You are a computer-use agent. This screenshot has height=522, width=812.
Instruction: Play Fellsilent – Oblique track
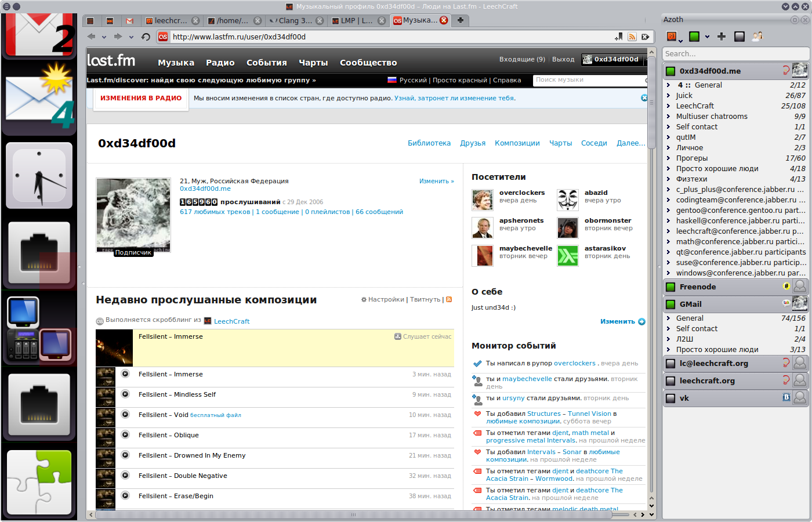tap(125, 434)
